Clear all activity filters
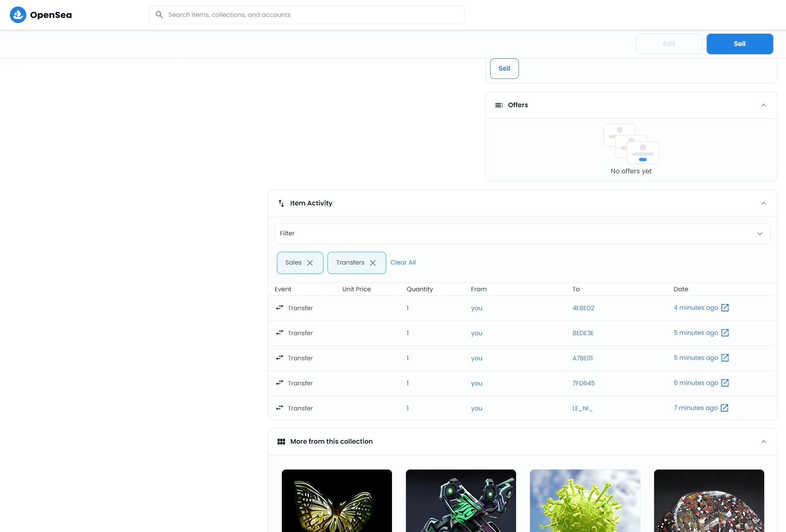 403,263
